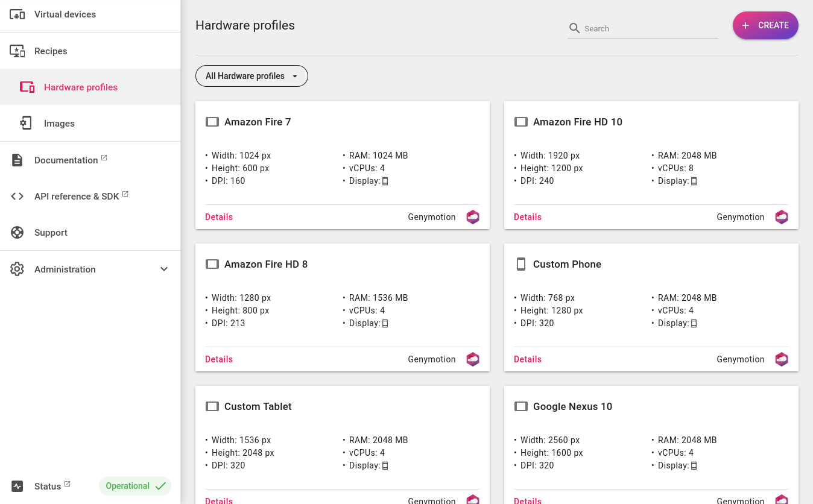
Task: Click the Hardware profiles devices icon
Action: (27, 87)
